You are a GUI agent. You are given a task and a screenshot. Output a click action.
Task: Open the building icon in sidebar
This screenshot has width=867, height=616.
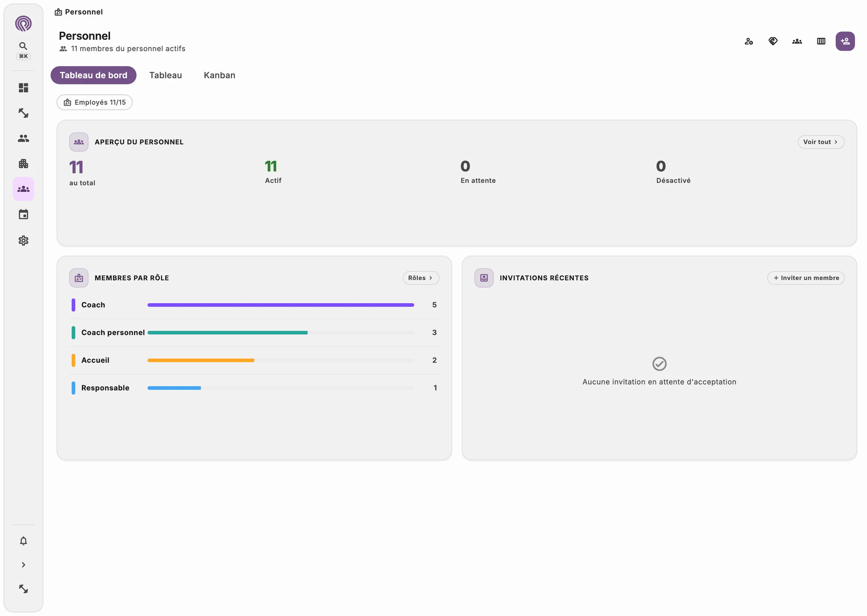pyautogui.click(x=23, y=164)
